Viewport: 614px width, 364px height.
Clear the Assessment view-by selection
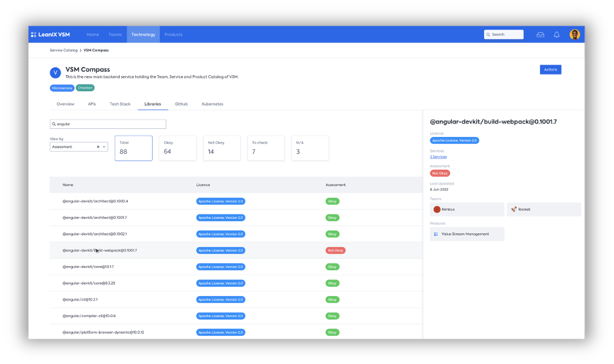pos(98,147)
